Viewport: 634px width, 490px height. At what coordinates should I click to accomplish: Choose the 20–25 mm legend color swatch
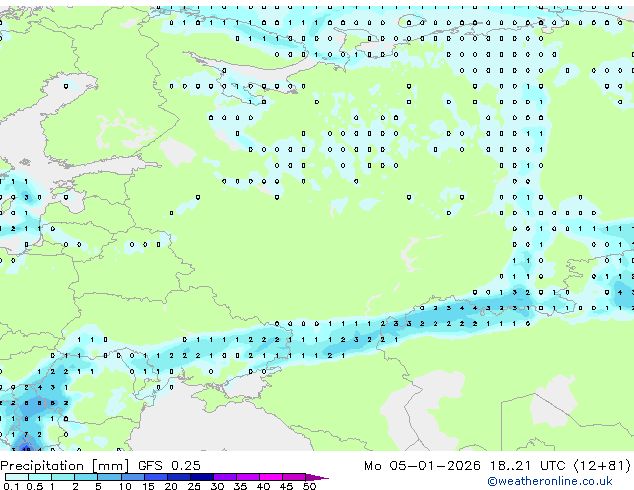pos(179,477)
